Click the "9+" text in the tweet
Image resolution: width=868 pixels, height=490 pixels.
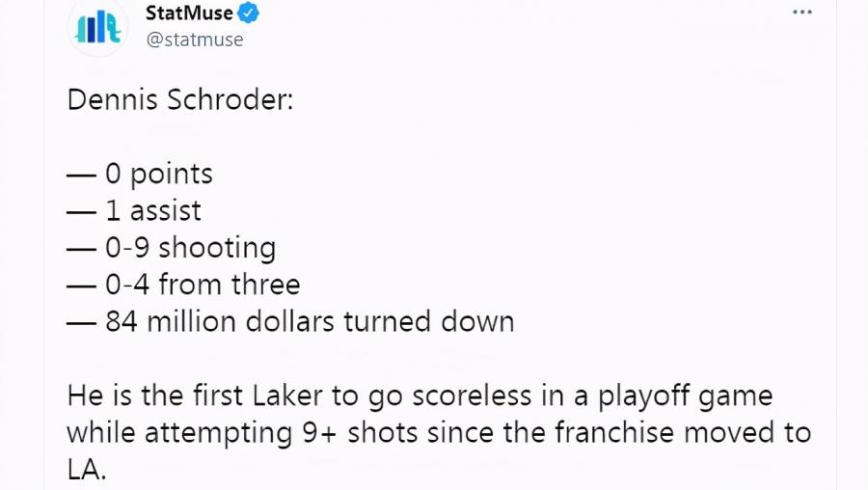[319, 433]
